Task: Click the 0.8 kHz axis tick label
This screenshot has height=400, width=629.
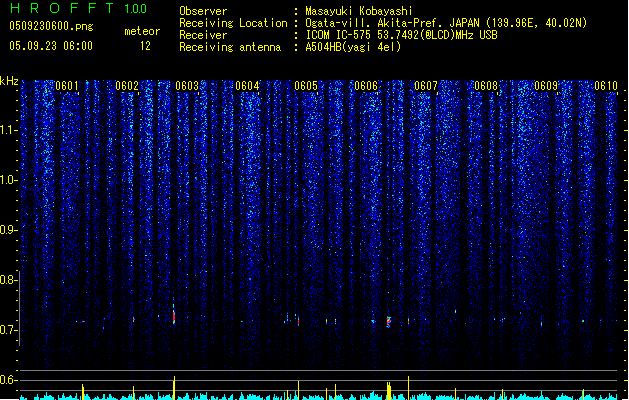Action: tap(8, 280)
